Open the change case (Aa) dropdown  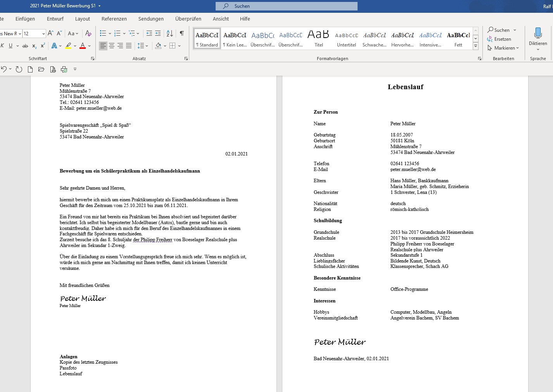tap(73, 33)
